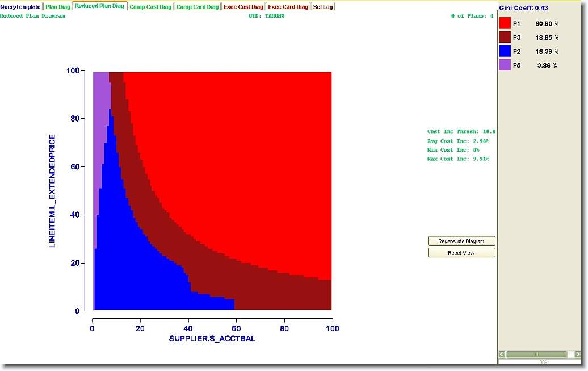Go to the Comp Cost Diag tab

150,7
